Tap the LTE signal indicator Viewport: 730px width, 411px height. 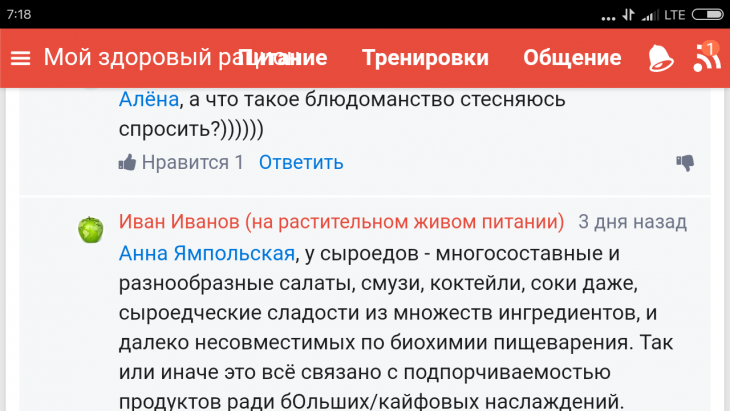[x=674, y=14]
